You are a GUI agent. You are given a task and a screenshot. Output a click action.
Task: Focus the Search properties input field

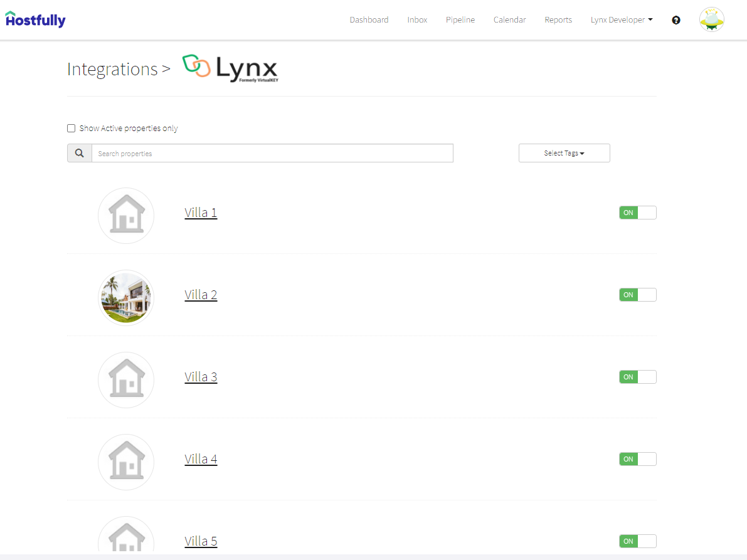[x=272, y=153]
